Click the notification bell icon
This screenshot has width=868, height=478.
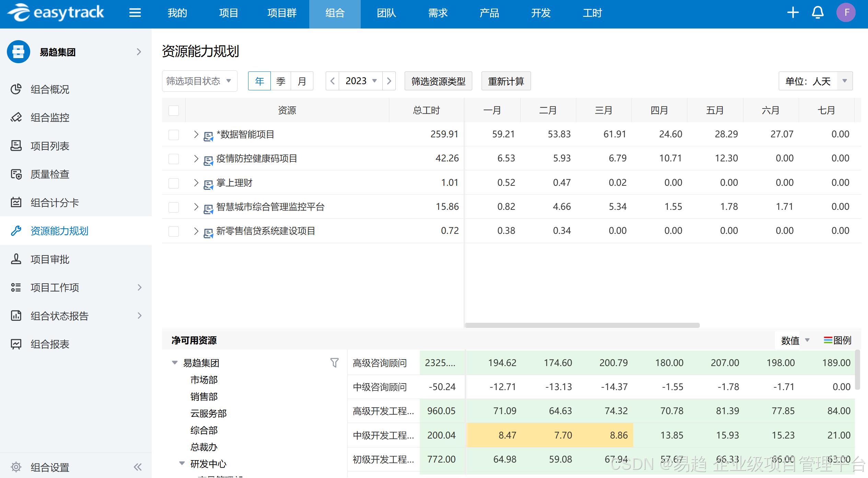pos(818,13)
